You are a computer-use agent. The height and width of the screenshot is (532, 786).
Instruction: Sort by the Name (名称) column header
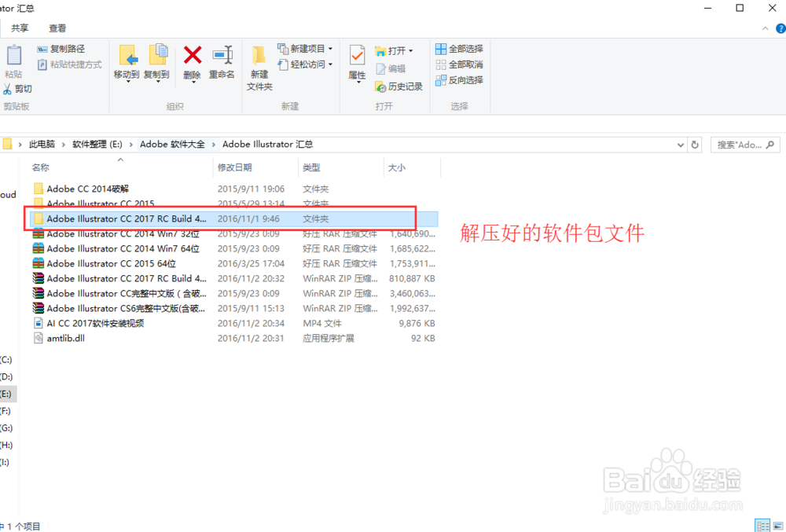(41, 167)
